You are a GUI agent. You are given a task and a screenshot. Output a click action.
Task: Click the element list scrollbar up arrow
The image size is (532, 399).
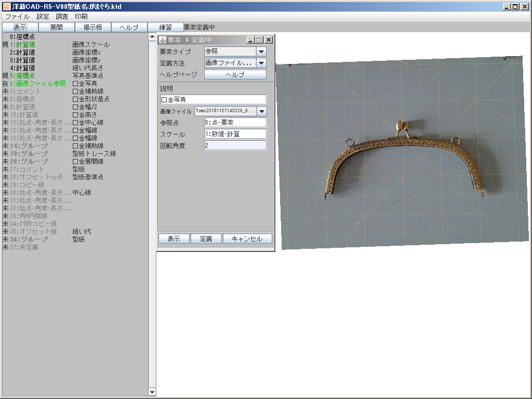pyautogui.click(x=152, y=37)
